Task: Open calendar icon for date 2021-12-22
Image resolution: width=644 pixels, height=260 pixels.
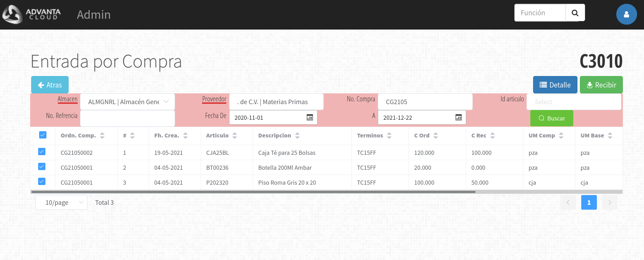Action: pyautogui.click(x=459, y=117)
